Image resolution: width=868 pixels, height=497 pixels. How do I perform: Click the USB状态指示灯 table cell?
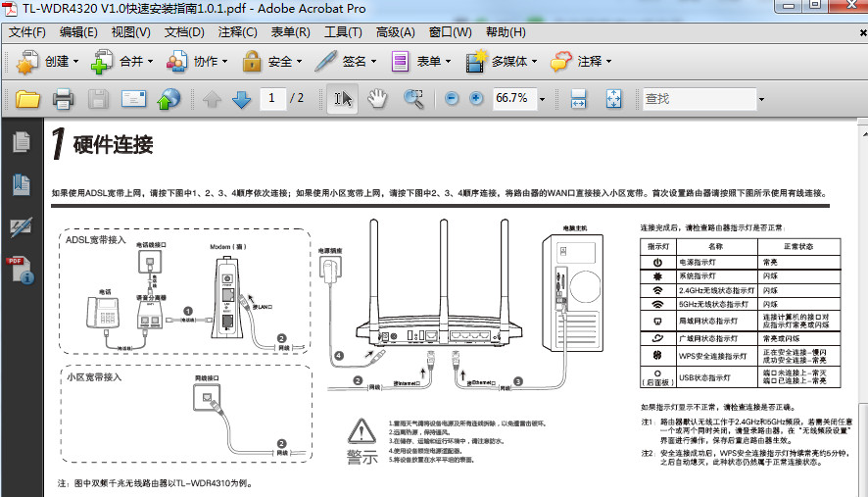(x=717, y=377)
